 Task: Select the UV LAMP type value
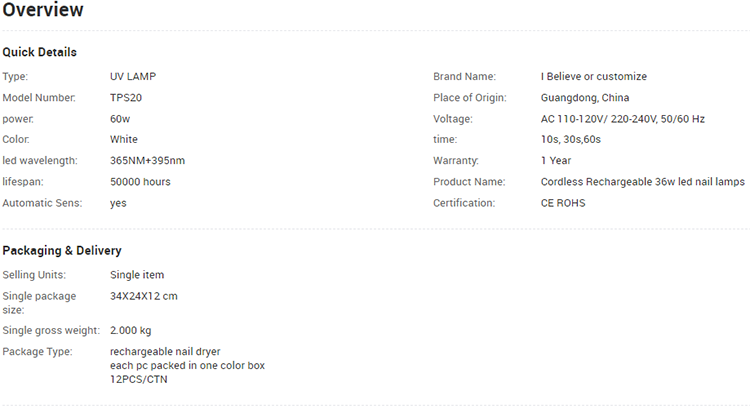[x=133, y=77]
